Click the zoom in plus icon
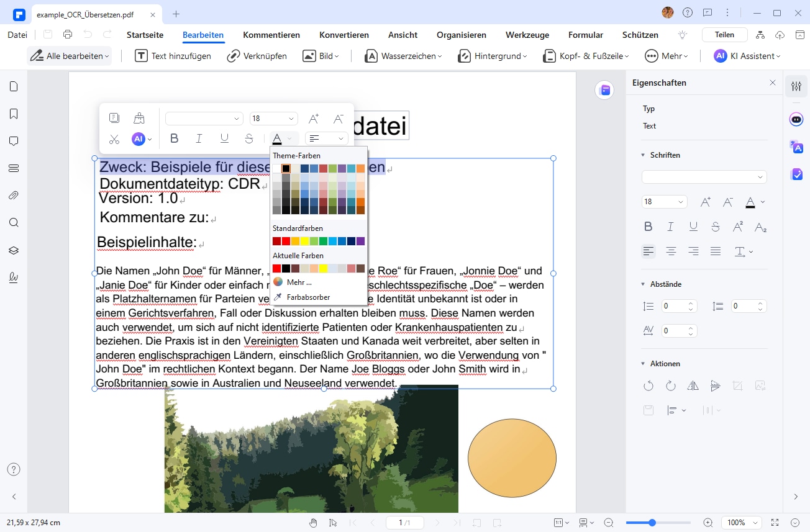 (708, 523)
